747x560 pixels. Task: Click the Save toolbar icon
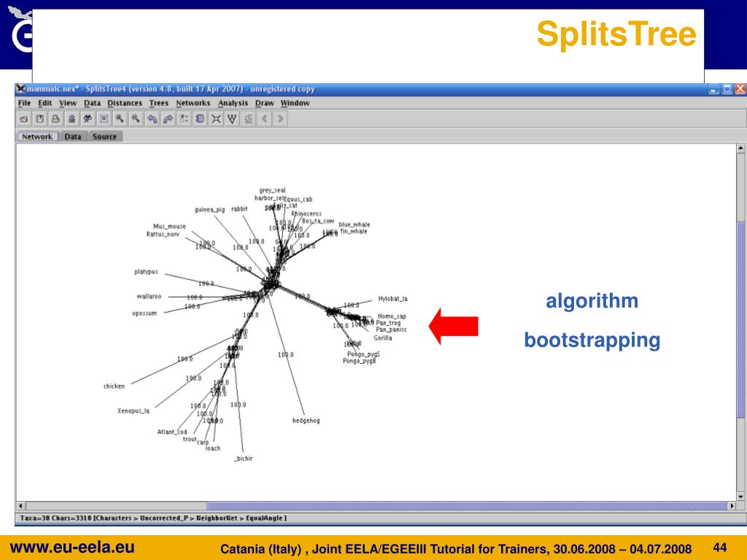tap(40, 119)
